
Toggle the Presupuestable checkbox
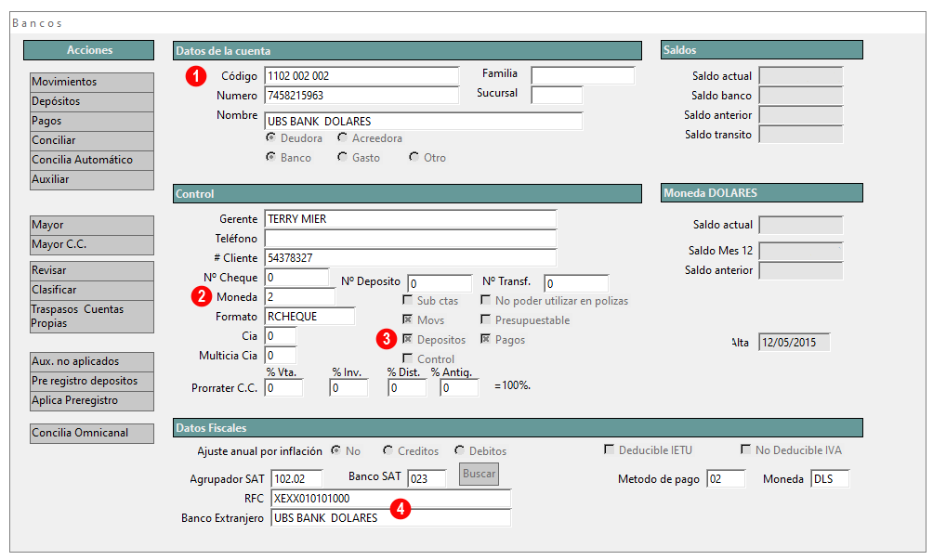tap(485, 319)
